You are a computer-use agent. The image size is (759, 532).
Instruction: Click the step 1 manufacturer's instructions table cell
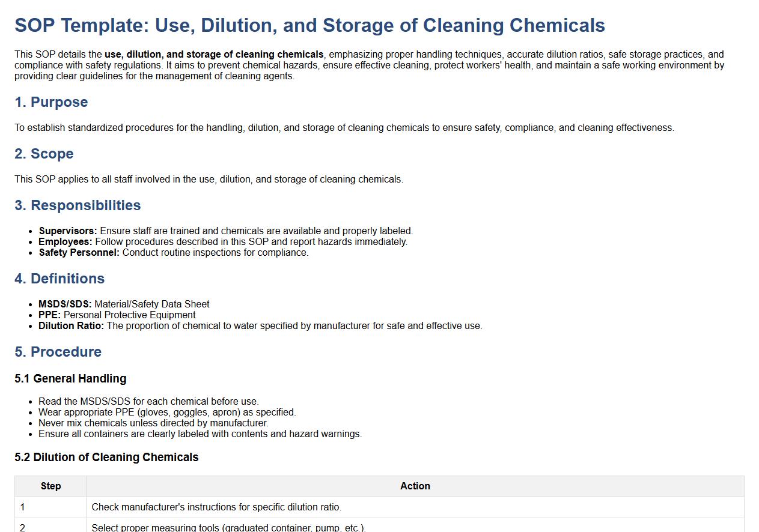tap(216, 507)
